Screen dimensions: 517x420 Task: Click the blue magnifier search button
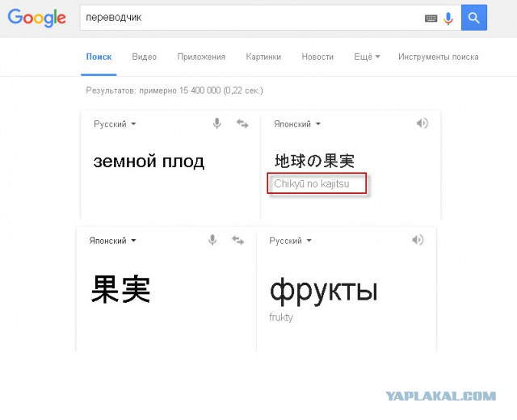474,18
